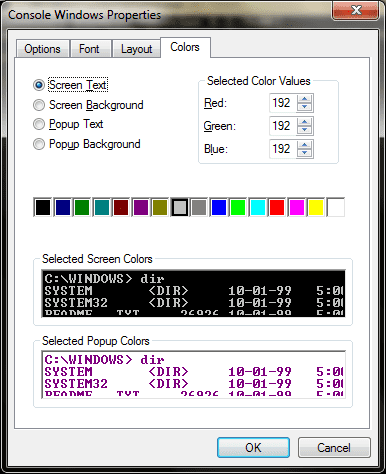Pick the cyan color swatch
This screenshot has height=474, width=386.
[258, 207]
